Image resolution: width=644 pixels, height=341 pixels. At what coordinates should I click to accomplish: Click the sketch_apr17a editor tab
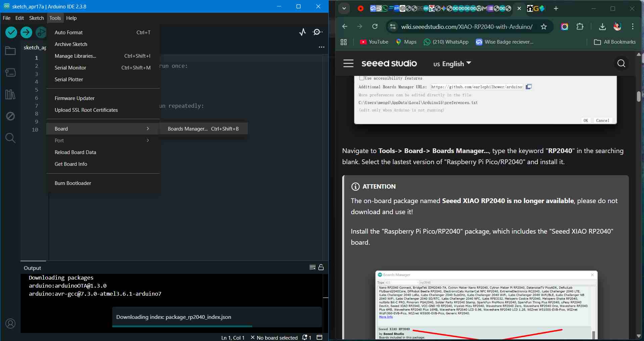coord(35,47)
